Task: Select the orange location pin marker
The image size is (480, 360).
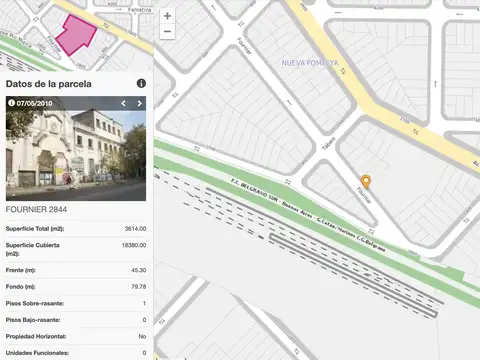Action: tap(366, 182)
